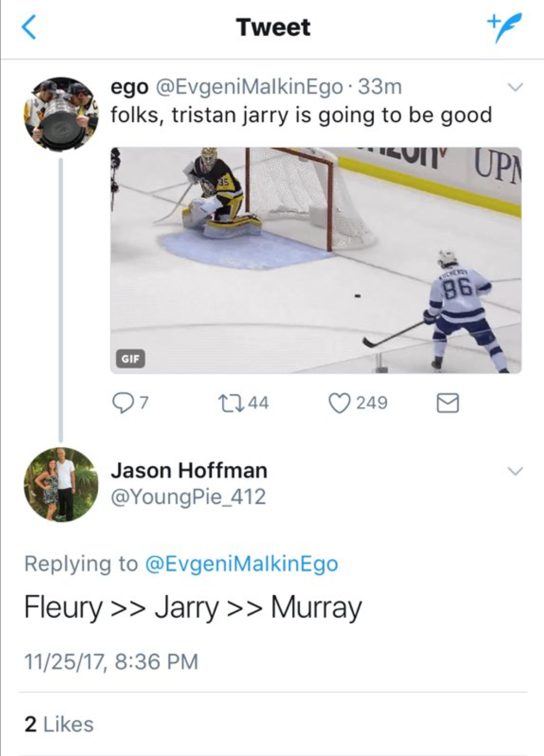
Task: Click the reply bubble icon on ego's tweet
Action: (x=122, y=403)
